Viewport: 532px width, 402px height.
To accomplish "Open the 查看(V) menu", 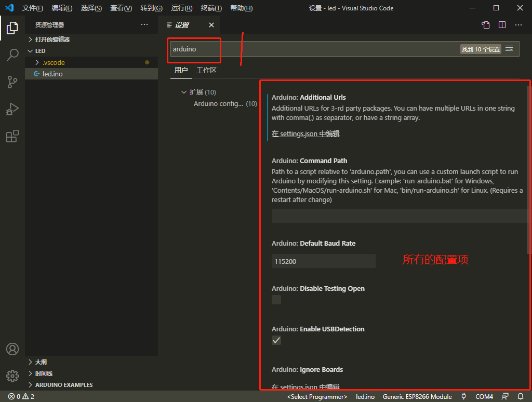I will 121,8.
